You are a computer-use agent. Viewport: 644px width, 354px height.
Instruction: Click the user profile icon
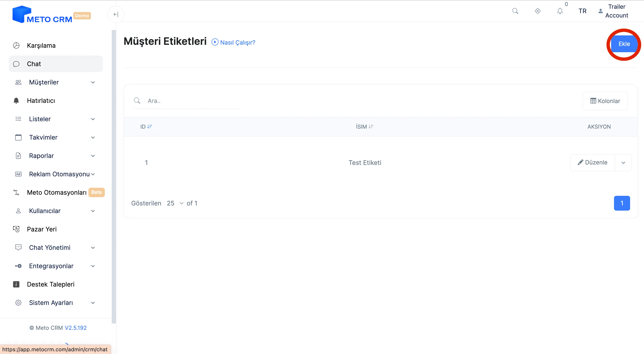600,11
